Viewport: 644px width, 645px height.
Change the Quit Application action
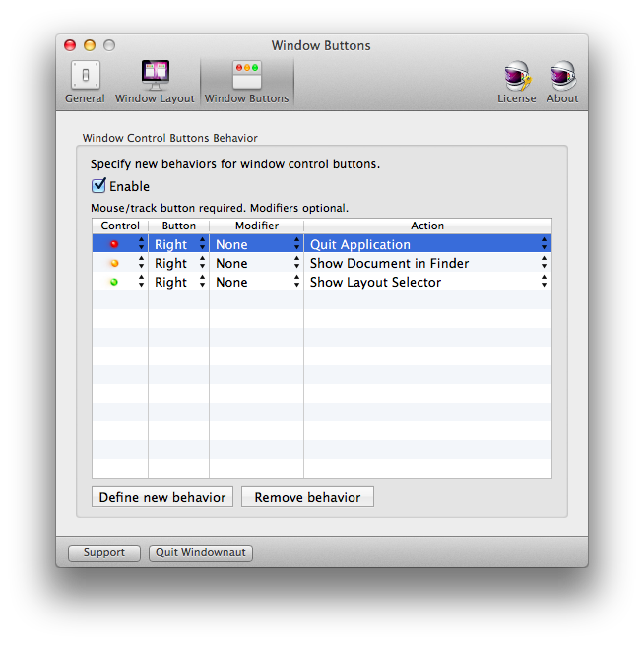point(427,244)
